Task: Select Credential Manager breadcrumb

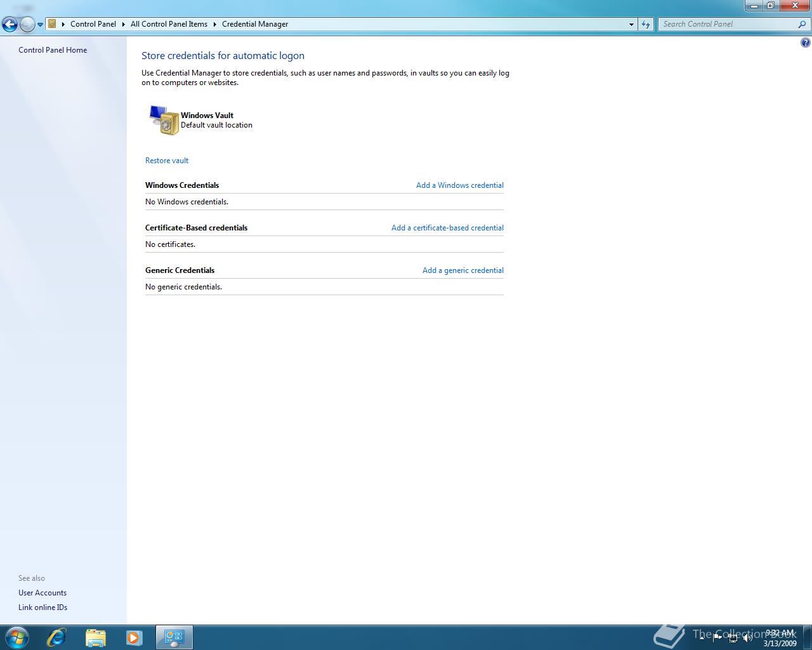Action: coord(255,24)
